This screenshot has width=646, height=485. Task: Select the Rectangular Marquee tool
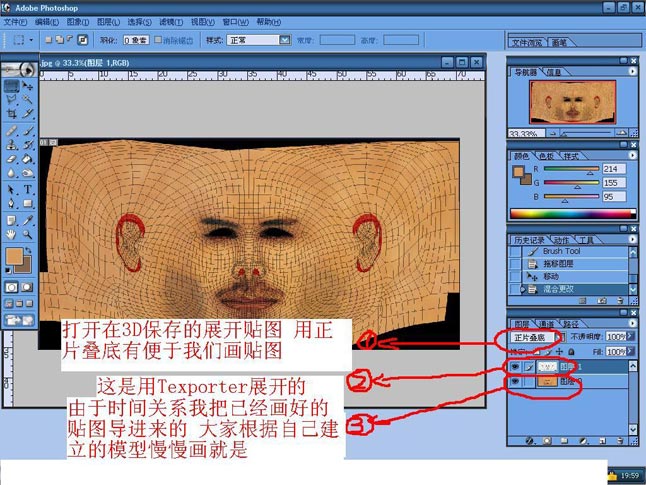12,86
